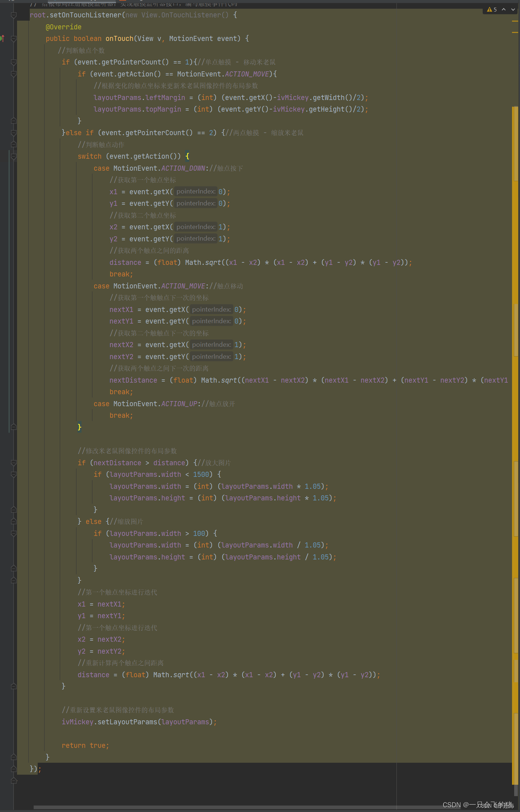Fold the if (nextDistance > distance) block
Screen dimensions: 520x812
pos(14,463)
